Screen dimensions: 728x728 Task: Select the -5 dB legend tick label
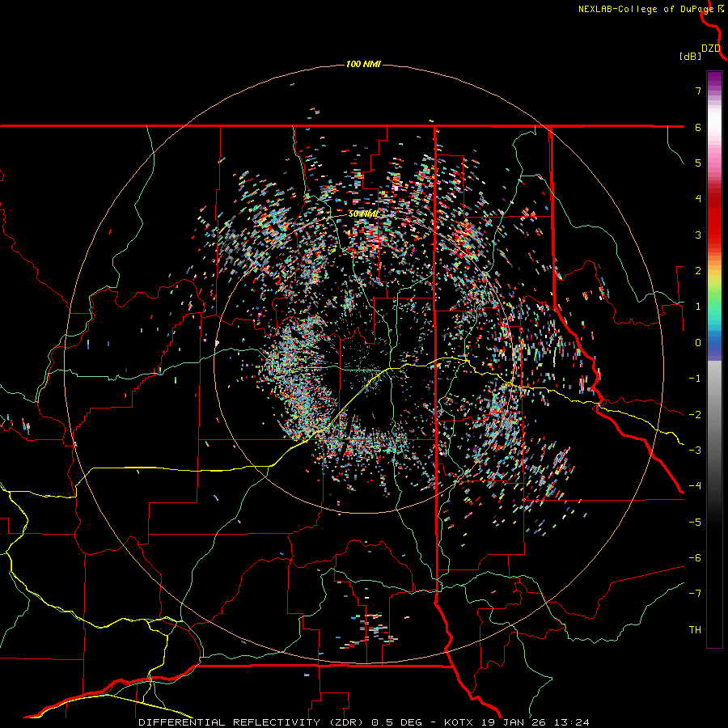695,523
